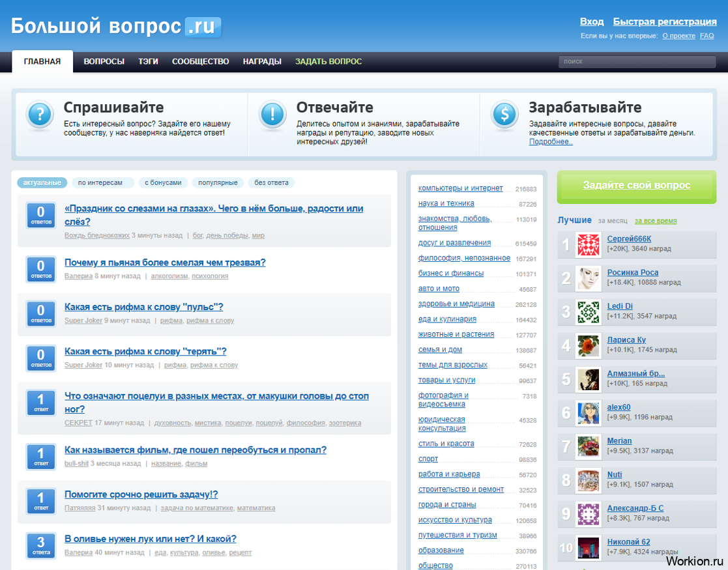Switch best users to "за все время"
Screen dimensions: 728x570
656,221
